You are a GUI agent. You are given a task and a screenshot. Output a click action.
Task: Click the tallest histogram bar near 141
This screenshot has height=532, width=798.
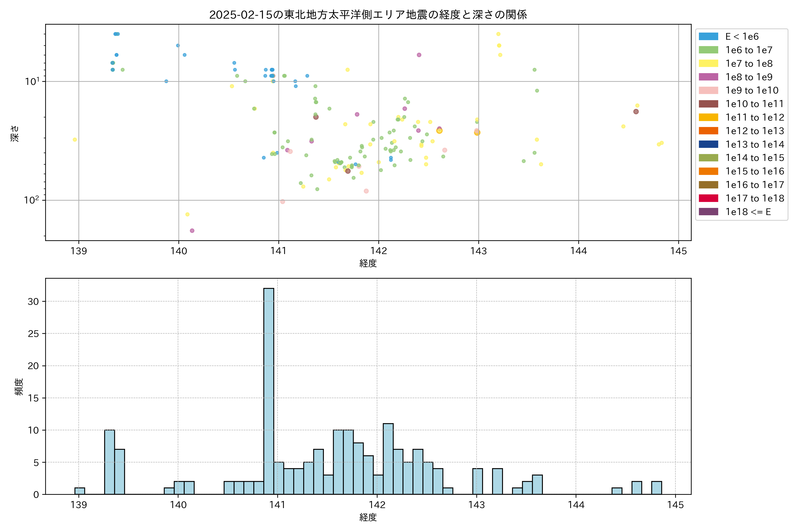click(269, 390)
